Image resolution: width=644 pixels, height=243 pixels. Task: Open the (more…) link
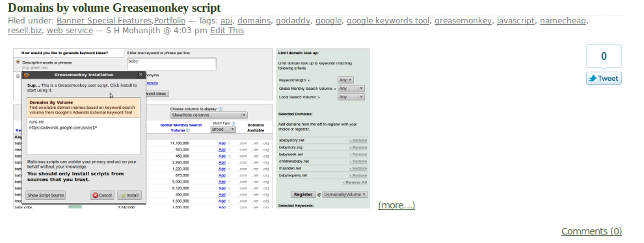[396, 205]
